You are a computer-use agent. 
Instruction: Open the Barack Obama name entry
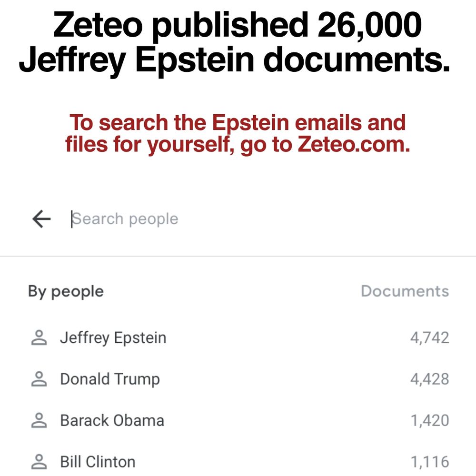(x=112, y=420)
